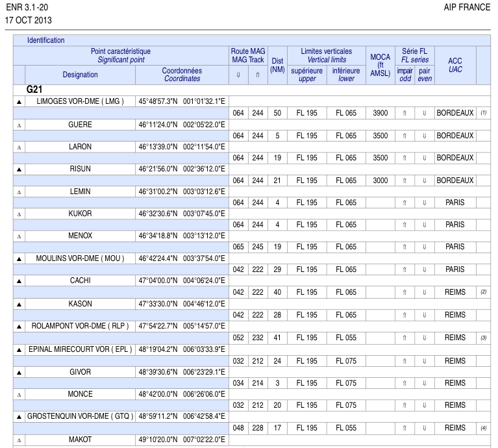
Task: Select MOULINS VOR-DME ( MOU ) designation
Action: coord(80,258)
